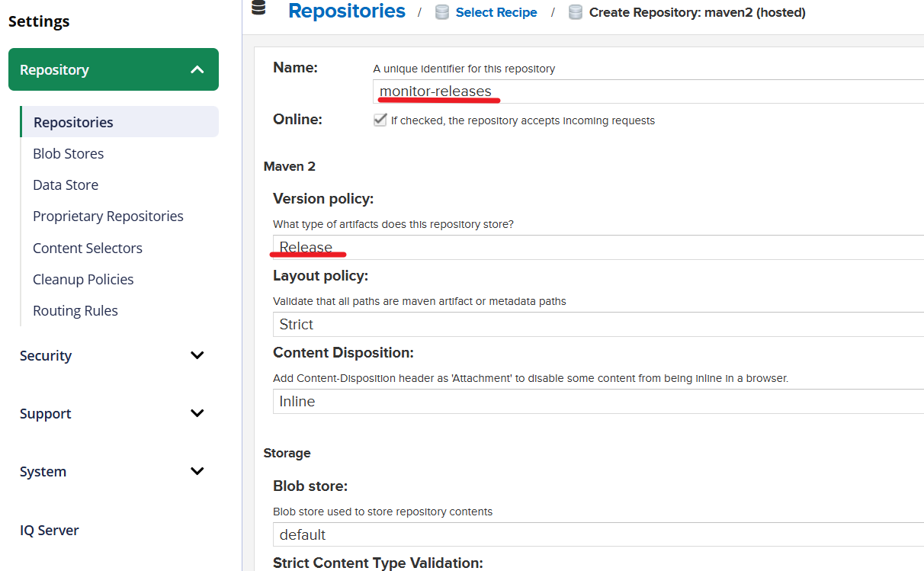The height and width of the screenshot is (571, 924).
Task: Open Routing Rules page
Action: point(75,310)
